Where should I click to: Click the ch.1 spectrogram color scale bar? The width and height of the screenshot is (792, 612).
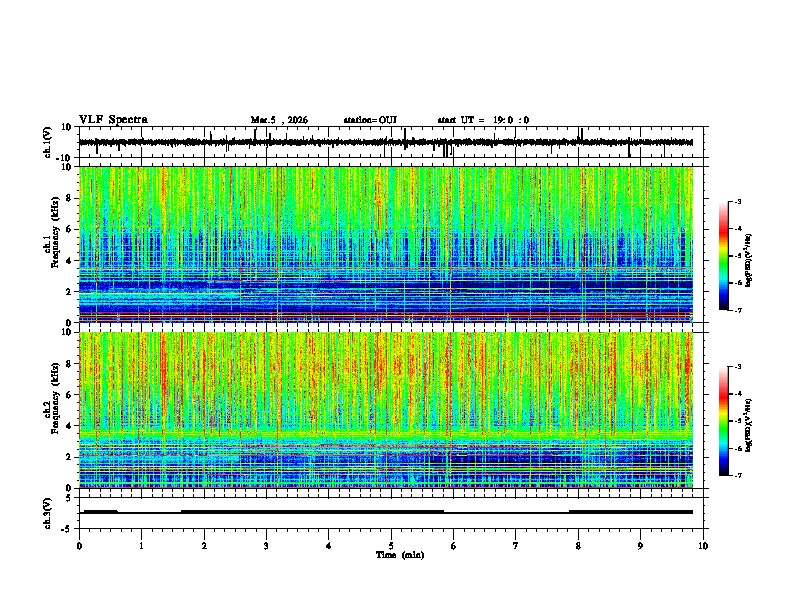pyautogui.click(x=724, y=256)
